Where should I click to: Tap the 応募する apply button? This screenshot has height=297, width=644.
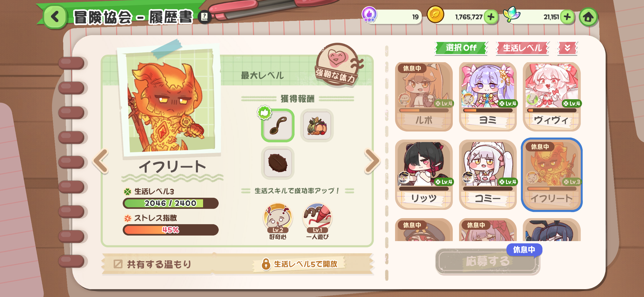tap(487, 261)
